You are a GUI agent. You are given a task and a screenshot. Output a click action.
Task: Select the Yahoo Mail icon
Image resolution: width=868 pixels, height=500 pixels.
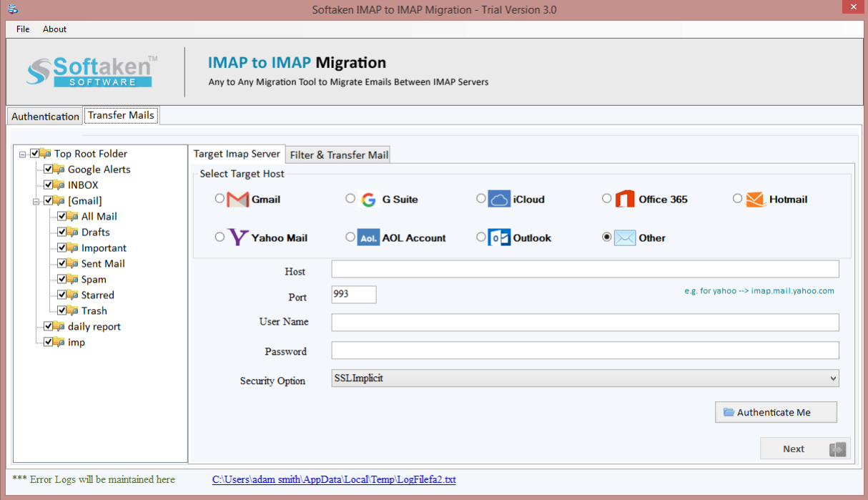(x=237, y=237)
